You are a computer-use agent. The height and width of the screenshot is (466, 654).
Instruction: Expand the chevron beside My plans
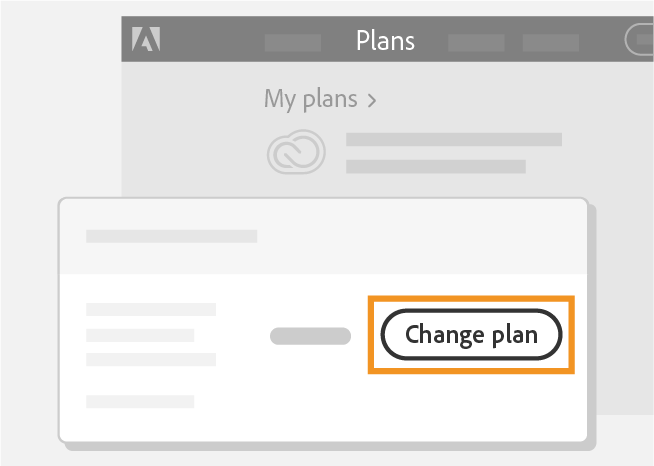point(372,100)
